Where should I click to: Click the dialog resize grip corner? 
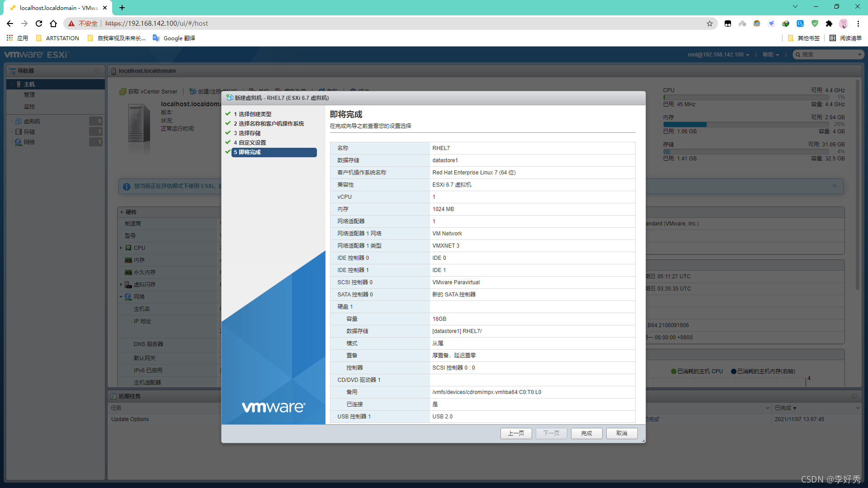tap(643, 441)
